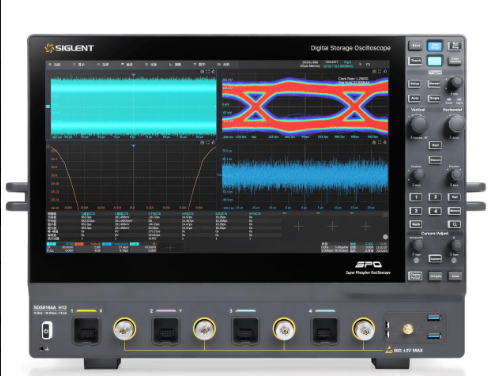Viewport: 490px width, 376px height.
Task: Click the trigger Setup button
Action: (415, 84)
